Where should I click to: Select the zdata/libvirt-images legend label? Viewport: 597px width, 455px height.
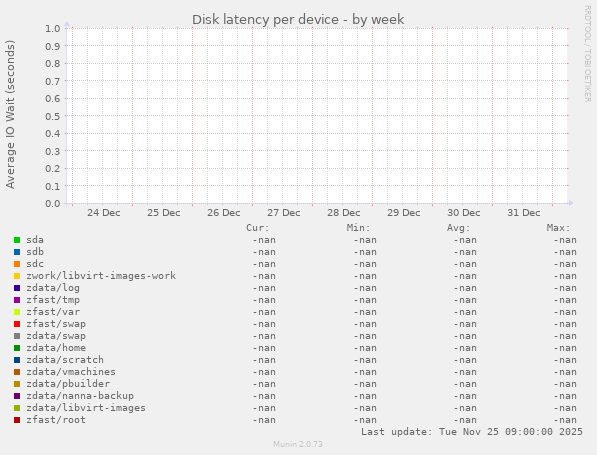[86, 408]
